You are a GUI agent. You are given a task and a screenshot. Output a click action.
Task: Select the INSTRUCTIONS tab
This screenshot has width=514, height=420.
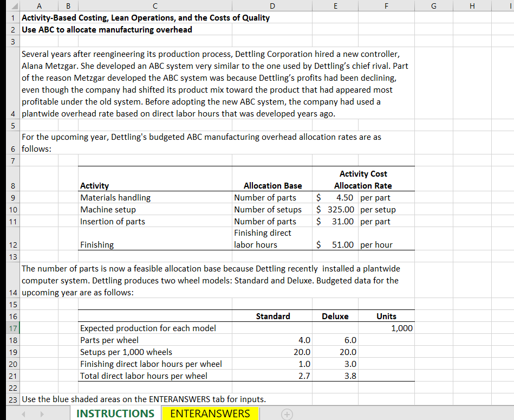point(115,412)
